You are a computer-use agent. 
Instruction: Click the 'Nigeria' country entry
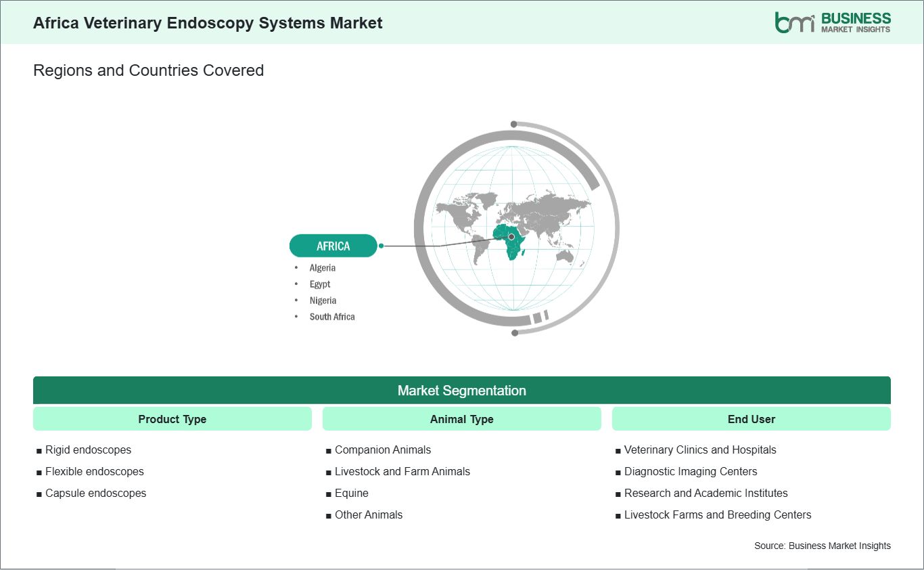[323, 301]
